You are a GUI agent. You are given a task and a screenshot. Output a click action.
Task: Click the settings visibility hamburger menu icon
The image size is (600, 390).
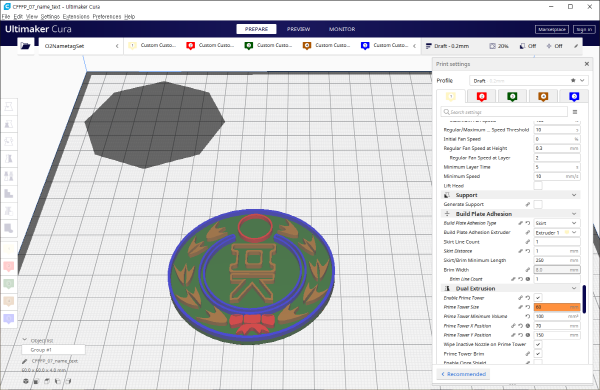click(575, 112)
